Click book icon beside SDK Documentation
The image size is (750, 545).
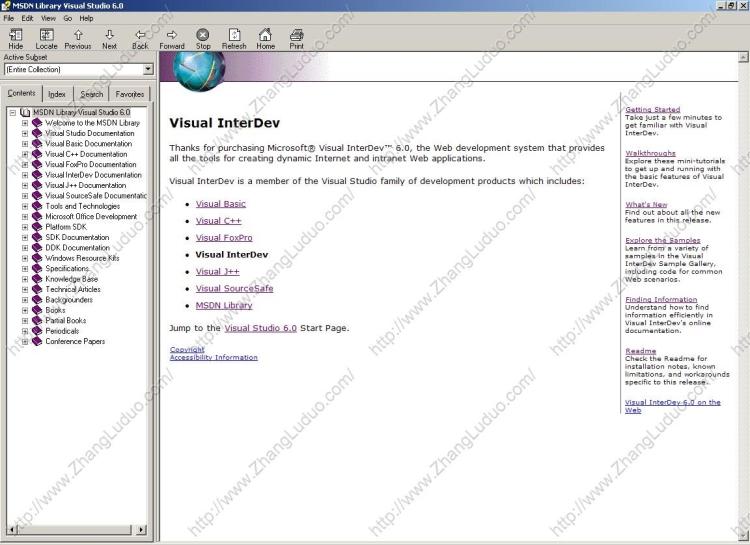click(37, 237)
